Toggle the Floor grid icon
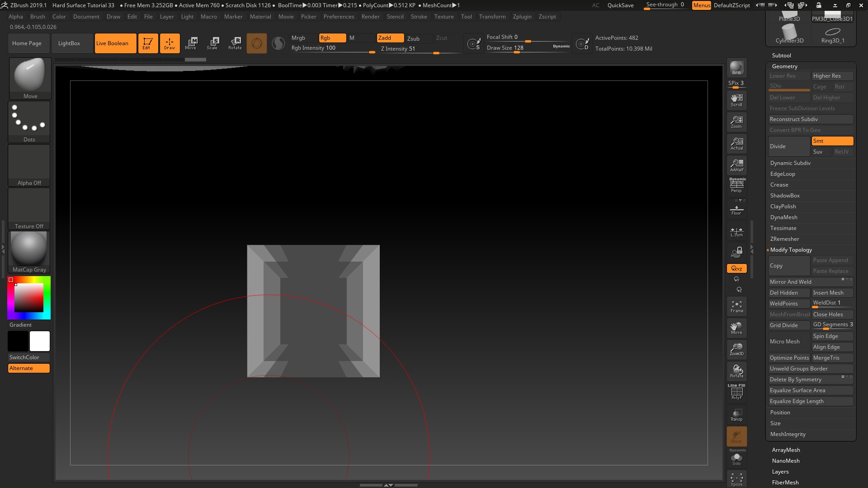 [x=736, y=208]
